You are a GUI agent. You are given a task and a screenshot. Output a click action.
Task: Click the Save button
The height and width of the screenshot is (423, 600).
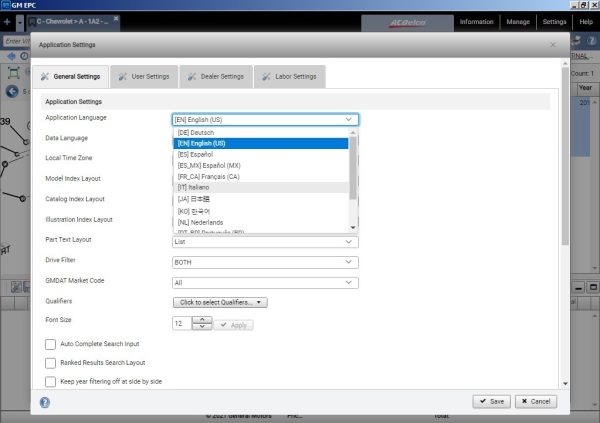pyautogui.click(x=491, y=402)
